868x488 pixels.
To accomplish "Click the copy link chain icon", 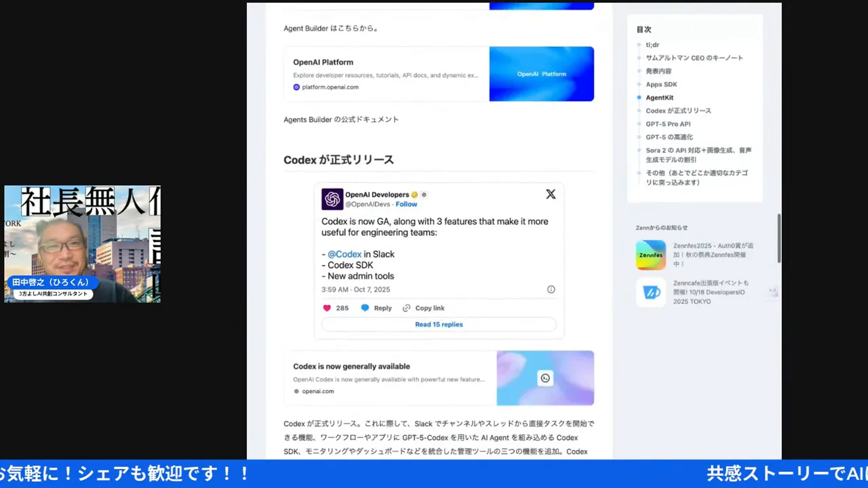I will 406,308.
